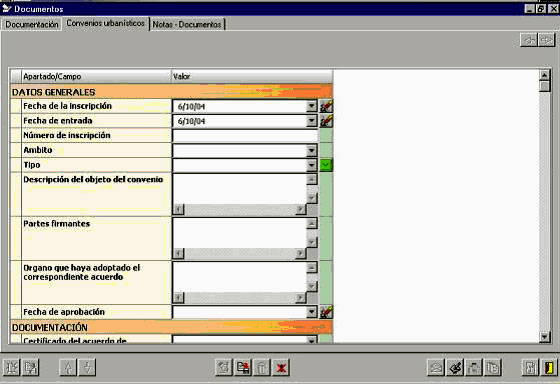This screenshot has height=384, width=560.
Task: Click the pencil icon beside Fecha de la inscripción
Action: [326, 106]
